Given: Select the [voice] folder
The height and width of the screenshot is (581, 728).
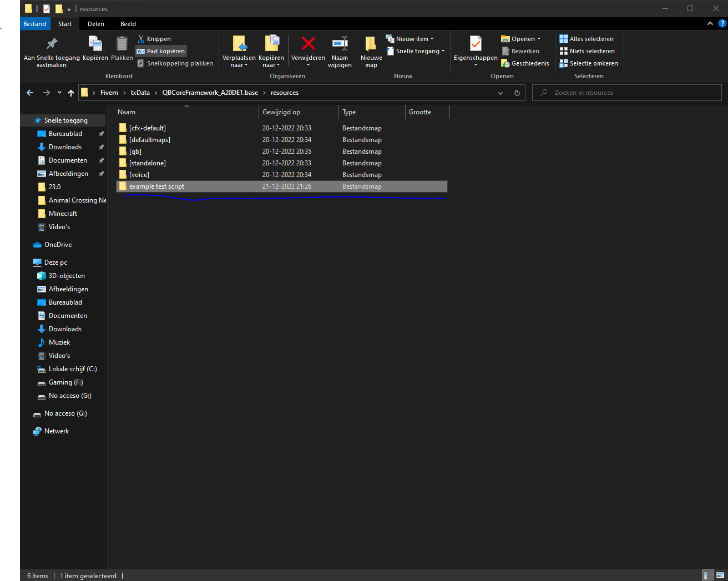Looking at the screenshot, I should click(x=282, y=175).
